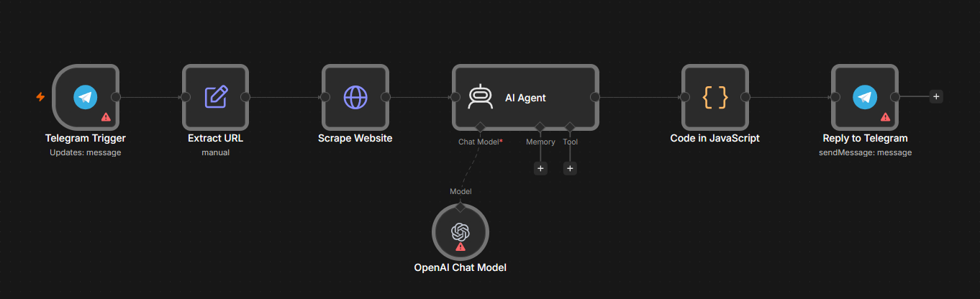Click the 'Code in JavaScript' node label
Image resolution: width=980 pixels, height=299 pixels.
tap(715, 138)
